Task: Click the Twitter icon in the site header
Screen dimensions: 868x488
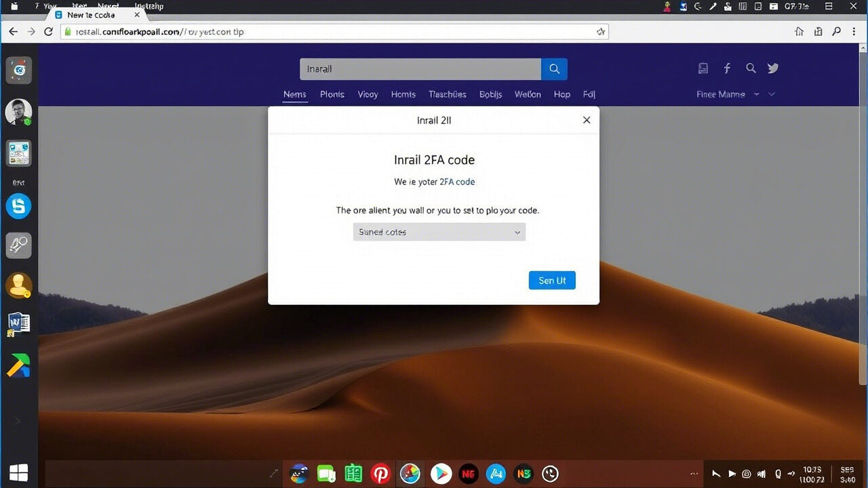Action: [772, 68]
